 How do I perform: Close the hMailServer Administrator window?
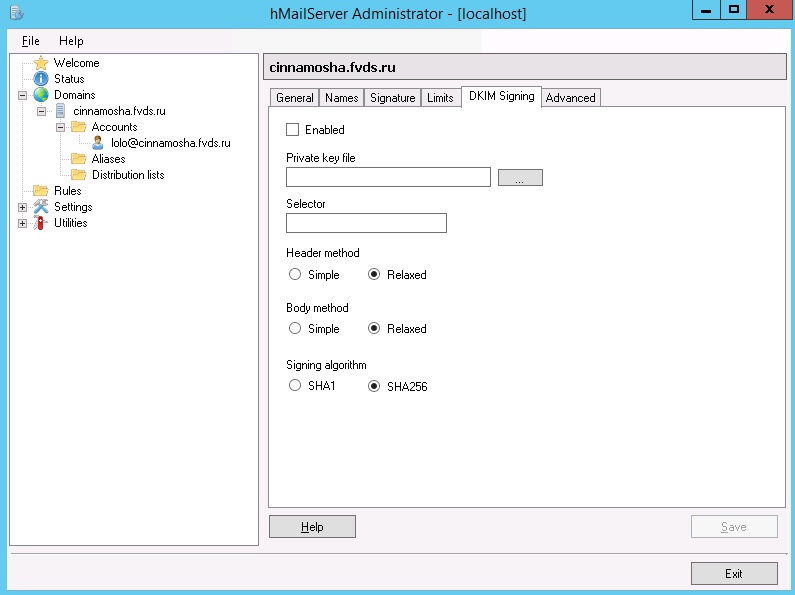coord(769,10)
